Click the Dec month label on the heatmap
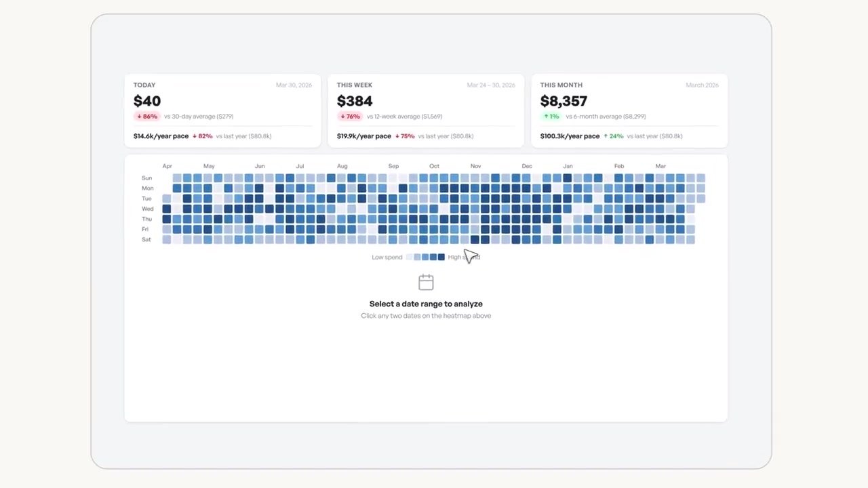 [527, 166]
